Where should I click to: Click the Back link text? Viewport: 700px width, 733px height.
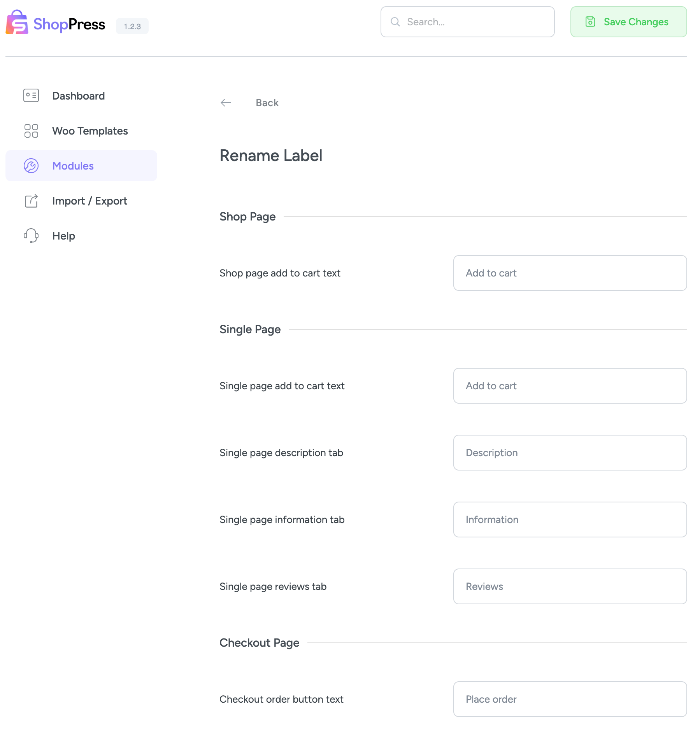click(x=267, y=103)
